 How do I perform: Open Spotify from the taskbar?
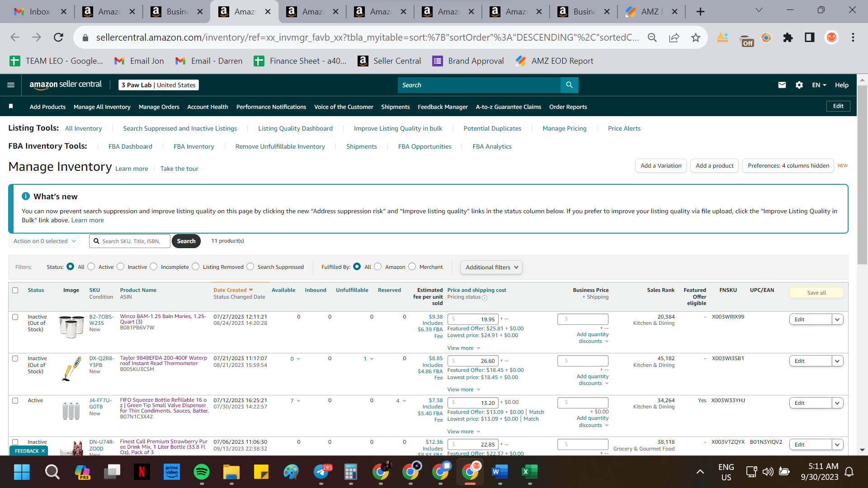coord(201,472)
